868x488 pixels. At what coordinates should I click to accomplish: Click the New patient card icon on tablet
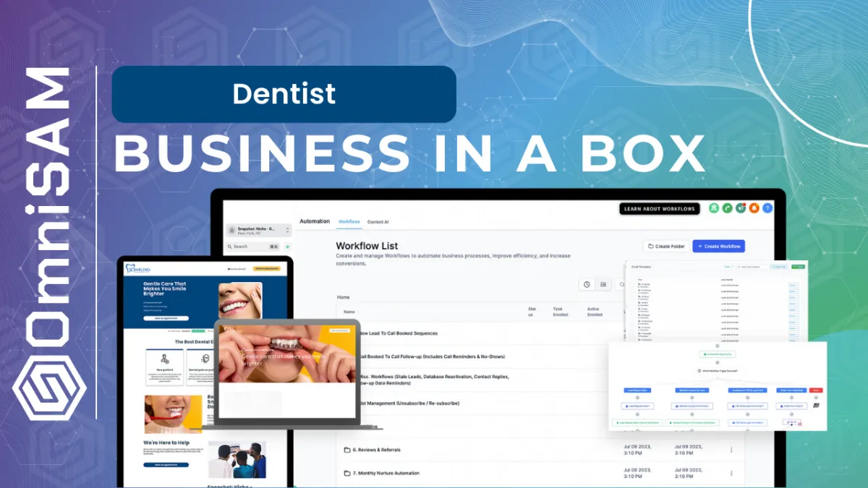point(164,357)
